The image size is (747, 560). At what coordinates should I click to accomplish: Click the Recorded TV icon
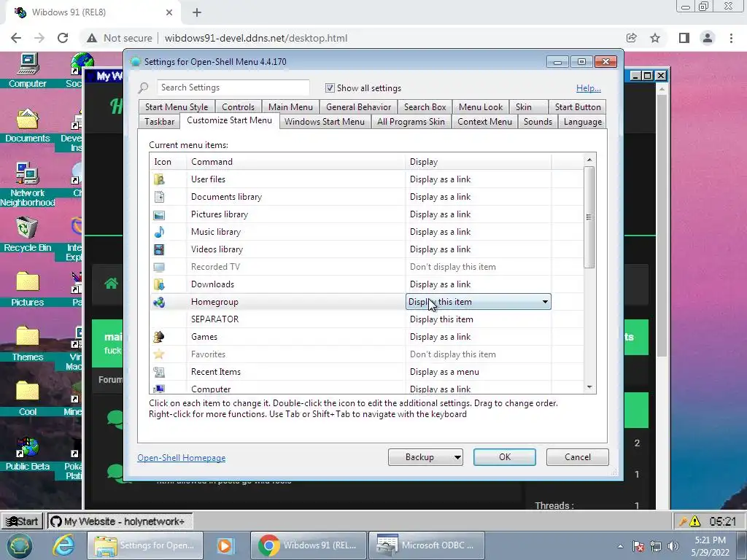pyautogui.click(x=159, y=267)
